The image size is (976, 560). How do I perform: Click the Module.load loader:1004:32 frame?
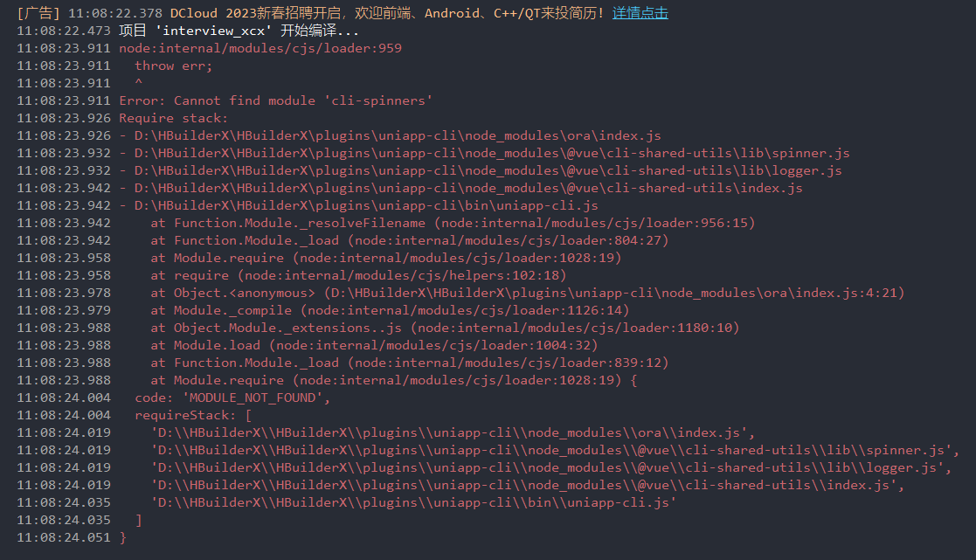coord(374,345)
